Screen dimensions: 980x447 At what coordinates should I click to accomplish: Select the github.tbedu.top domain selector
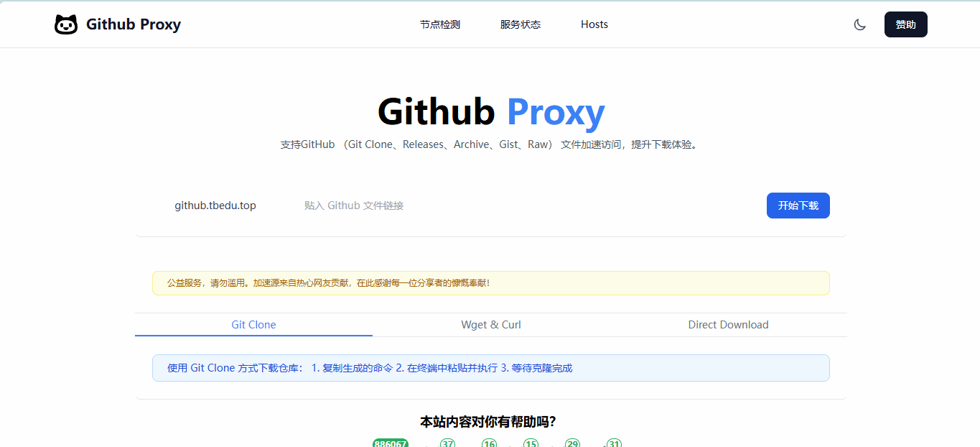click(x=215, y=206)
